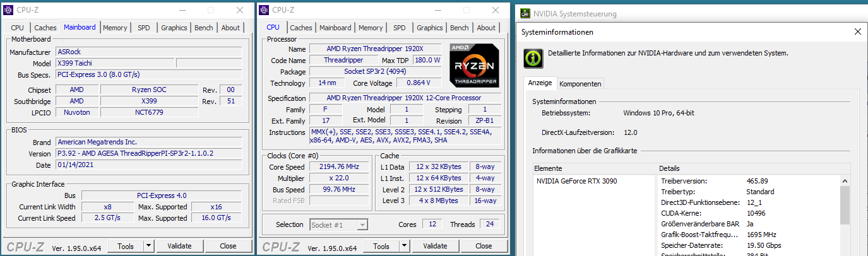The height and width of the screenshot is (256, 868).
Task: Click the Details list vertical scrollbar thumb
Action: (x=845, y=206)
